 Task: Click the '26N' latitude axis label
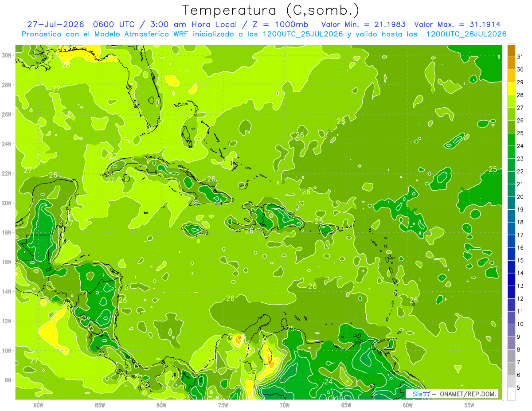(x=7, y=114)
